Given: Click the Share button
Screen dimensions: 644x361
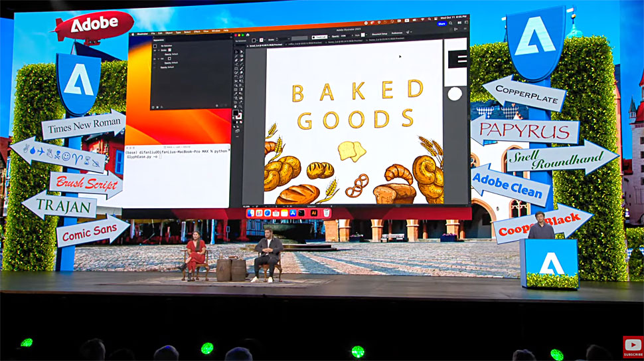Looking at the screenshot, I should 442,24.
